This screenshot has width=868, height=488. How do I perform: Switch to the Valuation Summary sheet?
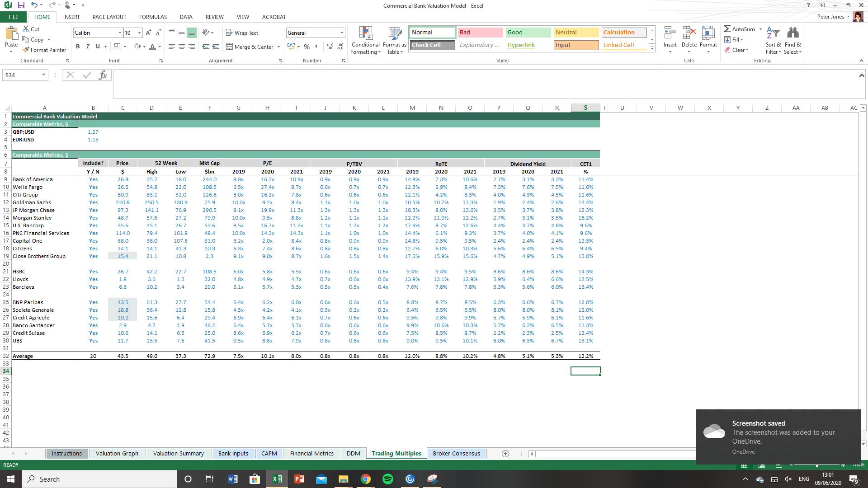(179, 454)
